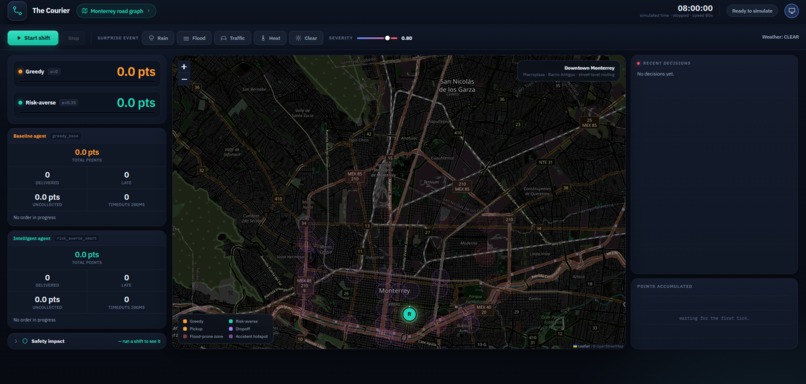The width and height of the screenshot is (806, 384).
Task: Click the Points Accumulated panel header
Action: click(665, 286)
